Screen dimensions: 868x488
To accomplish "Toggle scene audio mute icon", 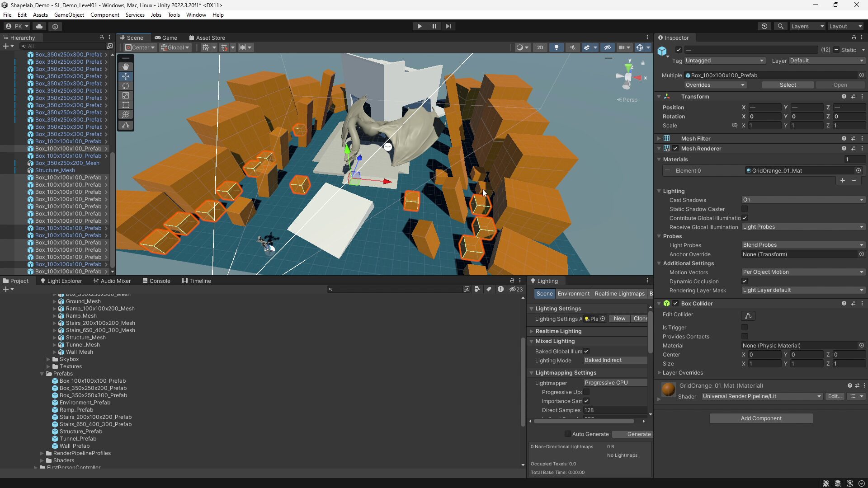I will coord(573,47).
